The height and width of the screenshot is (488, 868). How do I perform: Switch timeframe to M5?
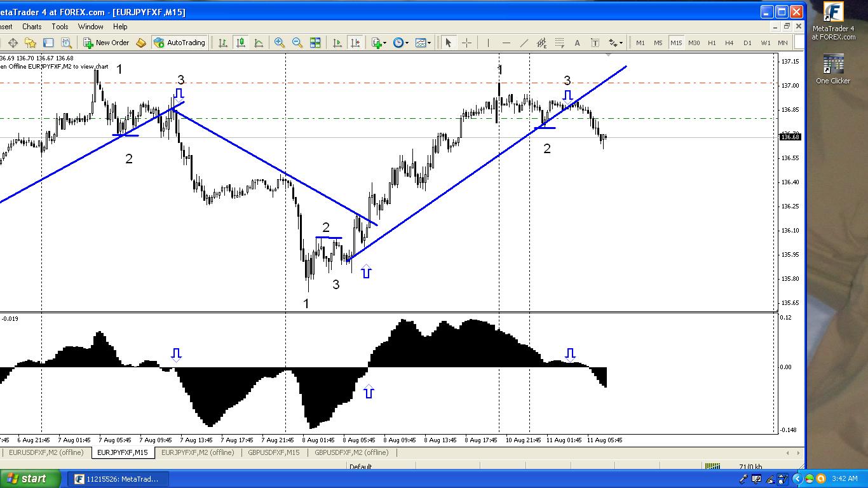(x=658, y=43)
